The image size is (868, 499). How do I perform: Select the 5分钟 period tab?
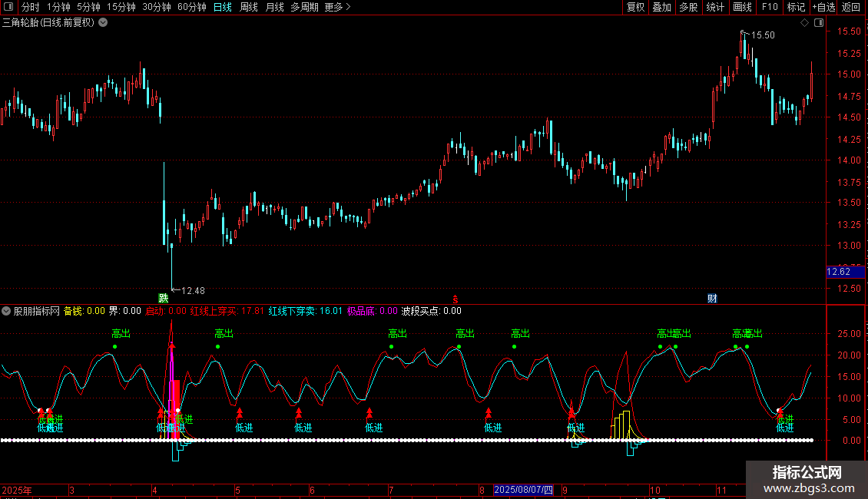(88, 7)
